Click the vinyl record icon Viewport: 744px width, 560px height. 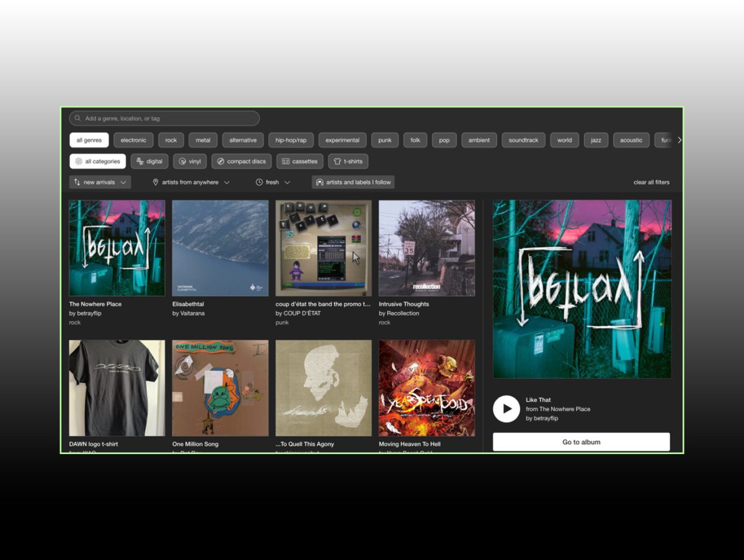182,161
